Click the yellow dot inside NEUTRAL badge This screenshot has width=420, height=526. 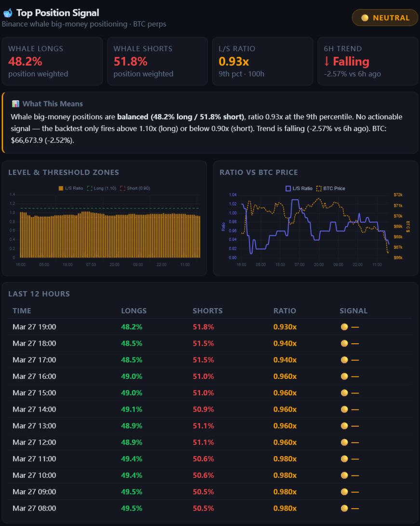click(x=365, y=18)
